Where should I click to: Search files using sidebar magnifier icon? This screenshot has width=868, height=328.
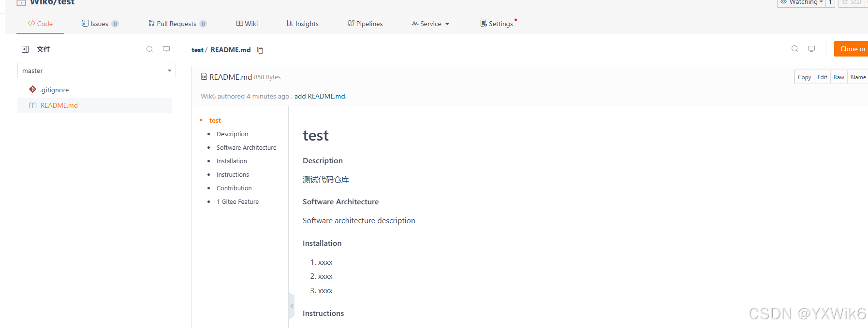150,49
